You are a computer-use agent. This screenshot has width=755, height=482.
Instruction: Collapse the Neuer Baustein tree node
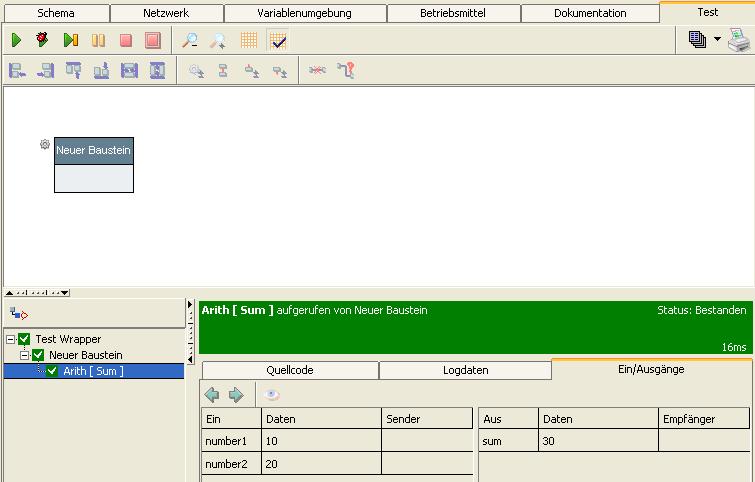click(24, 355)
